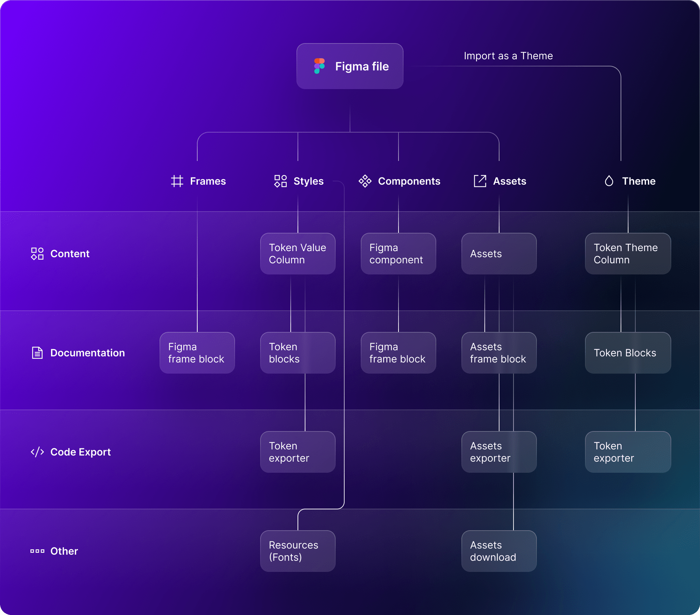Screen dimensions: 700x615
Task: Click the Theme column heading
Action: click(639, 181)
